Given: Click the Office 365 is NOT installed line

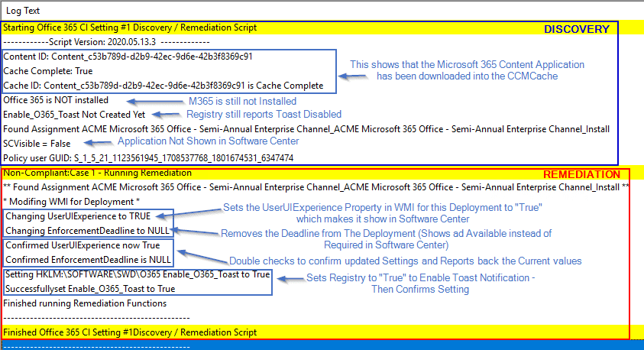Looking at the screenshot, I should (x=56, y=100).
